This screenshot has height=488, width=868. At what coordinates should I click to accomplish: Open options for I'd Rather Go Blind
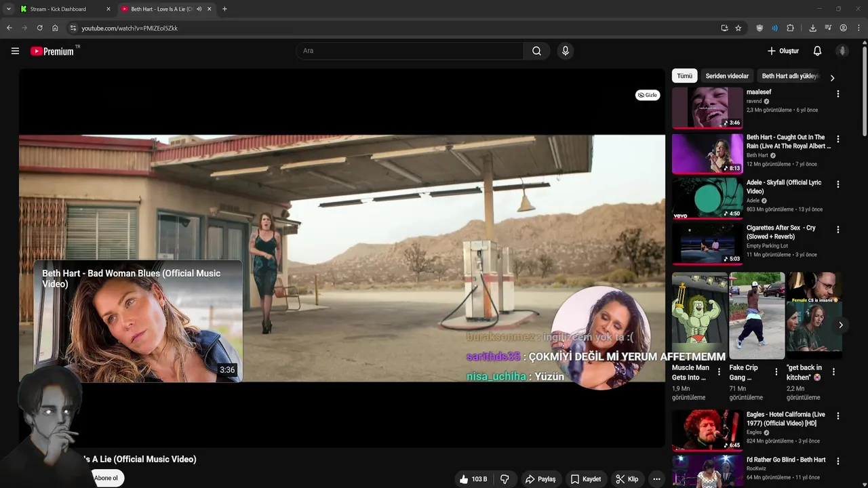point(838,462)
